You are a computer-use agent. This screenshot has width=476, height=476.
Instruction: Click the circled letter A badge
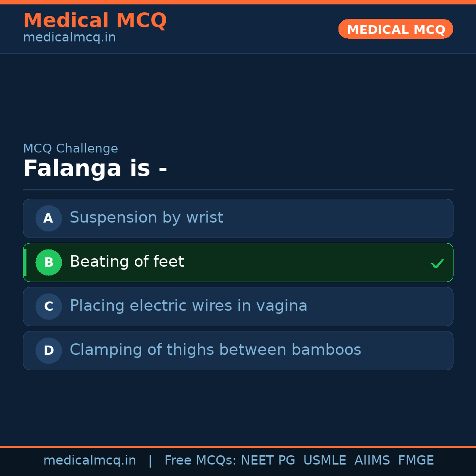(48, 218)
